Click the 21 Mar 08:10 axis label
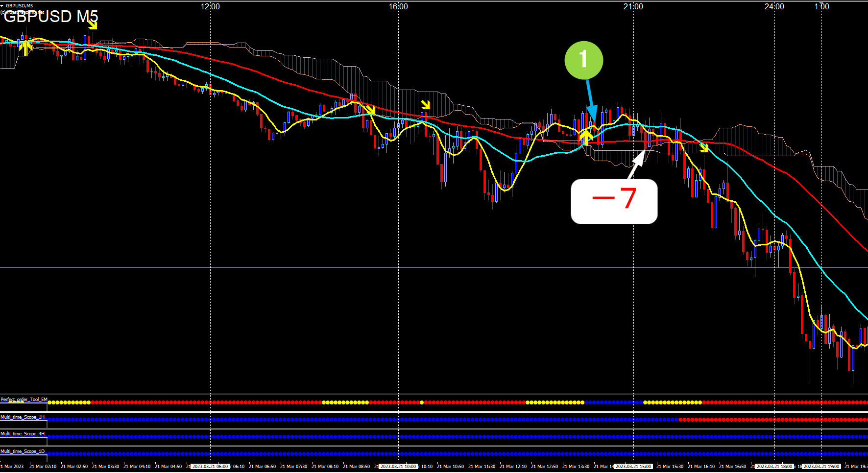868x473 pixels. pos(325,467)
